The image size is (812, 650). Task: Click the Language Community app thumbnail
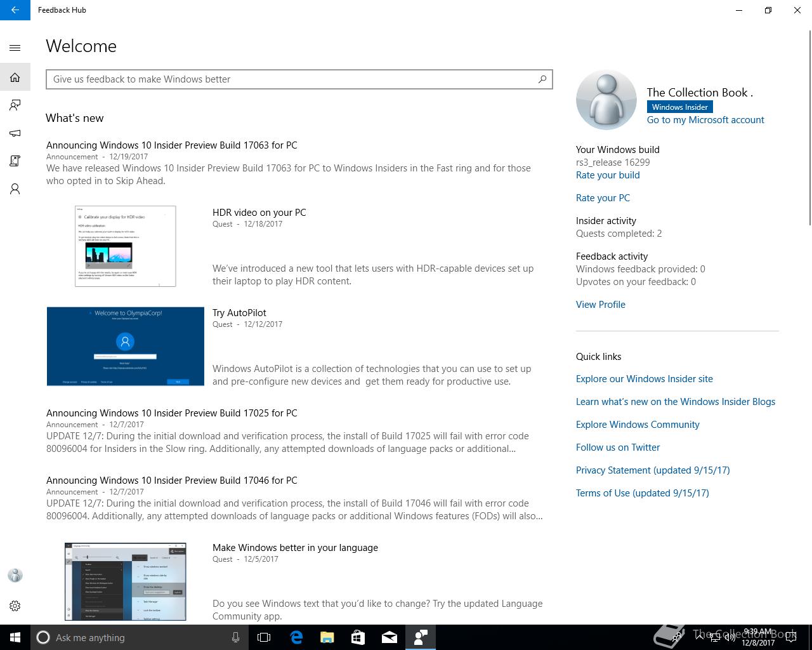coord(126,581)
